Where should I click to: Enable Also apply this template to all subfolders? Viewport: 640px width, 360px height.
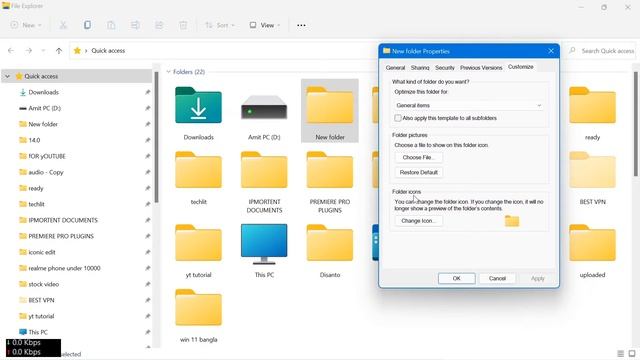coord(398,118)
